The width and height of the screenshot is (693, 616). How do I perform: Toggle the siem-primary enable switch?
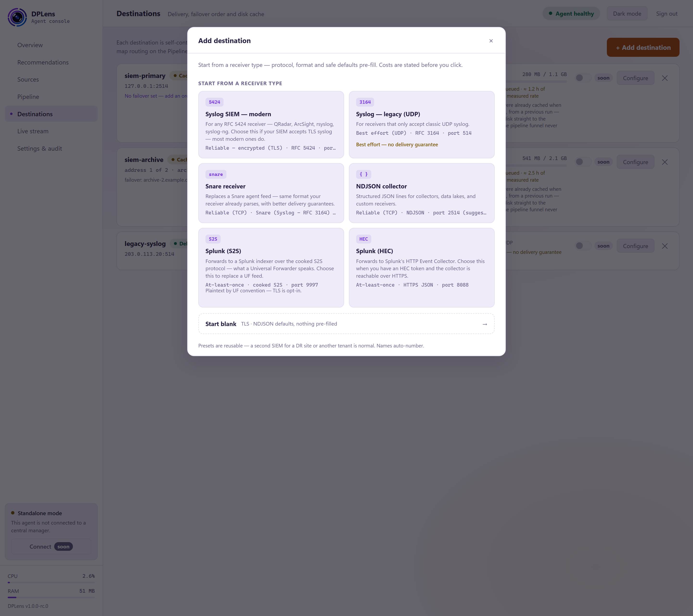pyautogui.click(x=583, y=78)
